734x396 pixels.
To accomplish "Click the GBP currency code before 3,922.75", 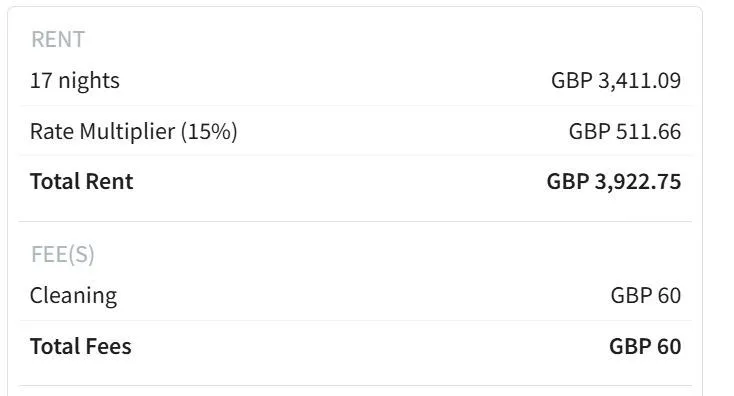I will (568, 182).
